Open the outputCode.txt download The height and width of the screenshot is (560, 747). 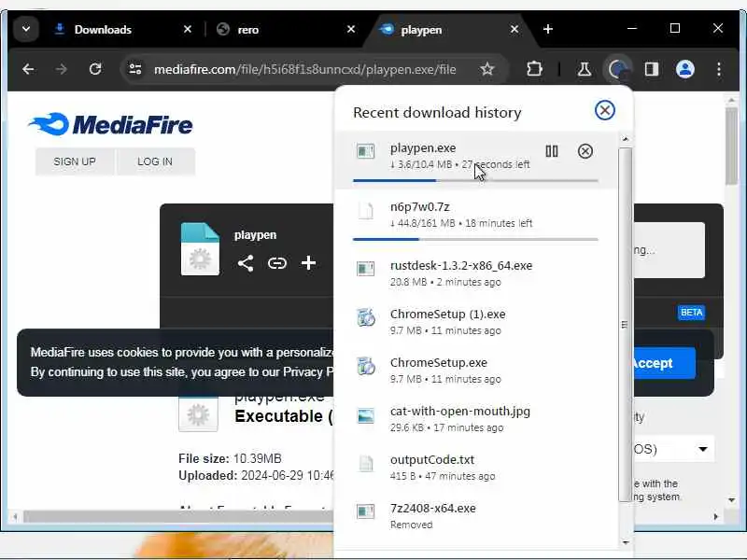475,468
